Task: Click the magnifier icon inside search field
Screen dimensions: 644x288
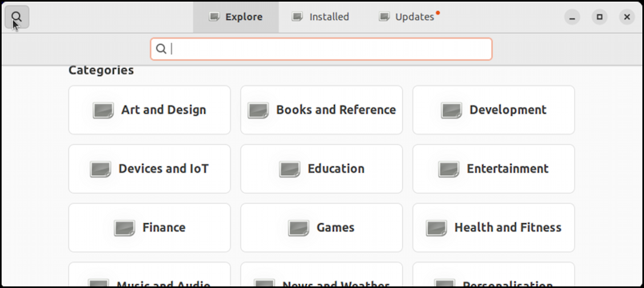Action: [x=162, y=50]
